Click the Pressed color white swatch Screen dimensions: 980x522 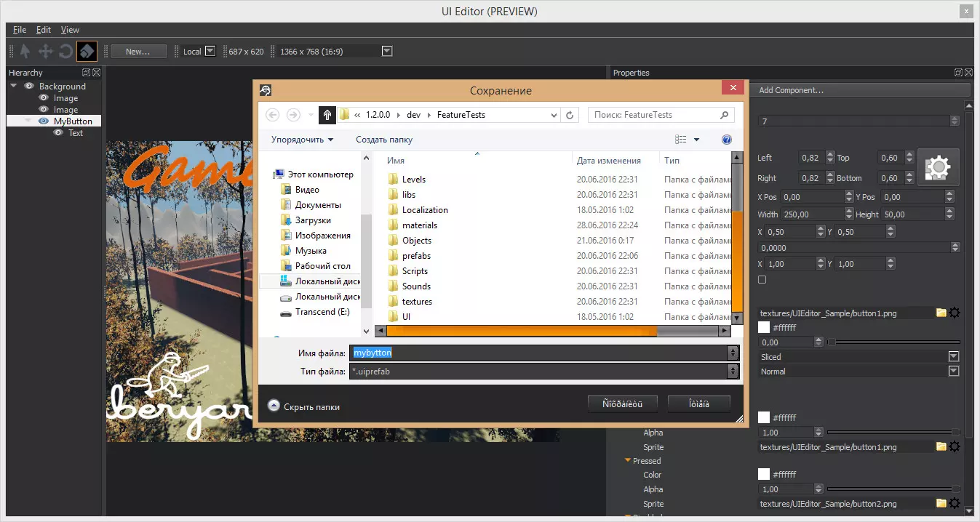(763, 474)
